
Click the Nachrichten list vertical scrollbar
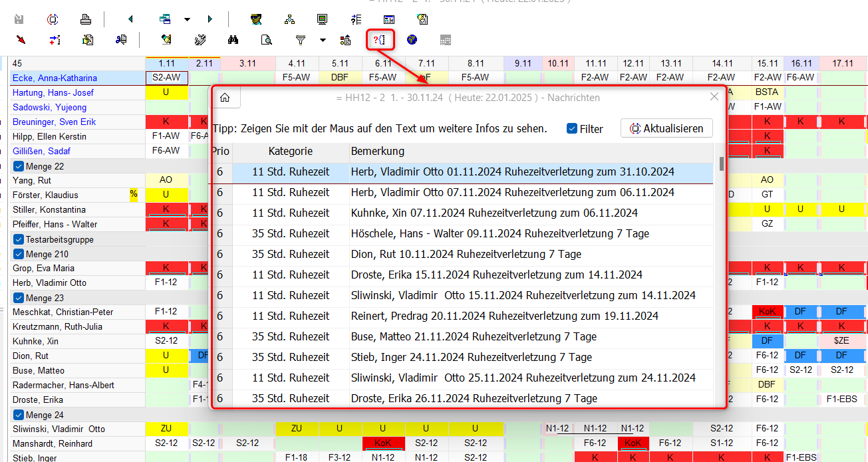click(x=721, y=266)
